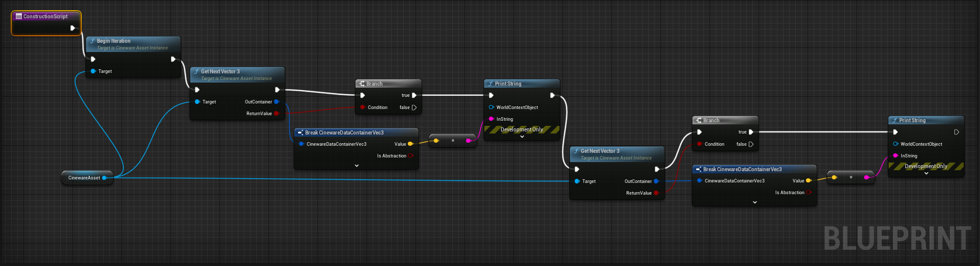Screen dimensions: 980x266
Task: Click the Is Abstraction pin on the left Break node
Action: tap(410, 156)
